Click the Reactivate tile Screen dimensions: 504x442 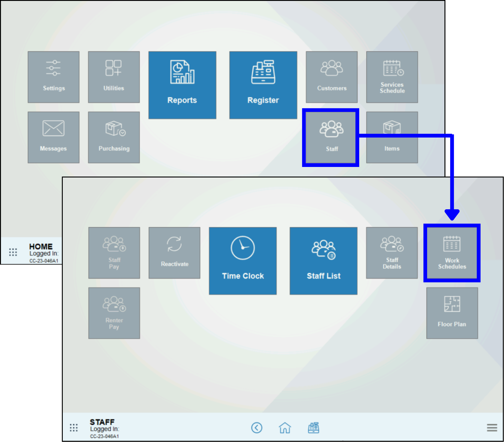[174, 253]
